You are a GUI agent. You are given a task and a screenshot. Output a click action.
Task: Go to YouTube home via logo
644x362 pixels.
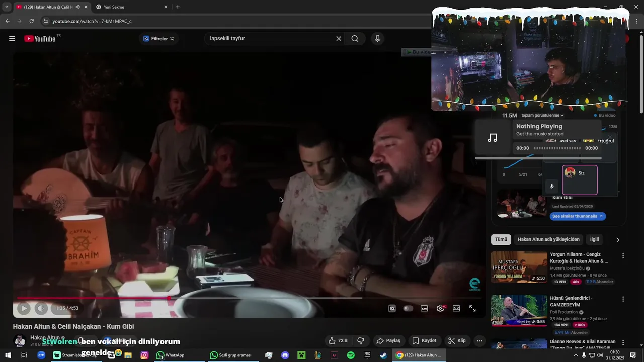(40, 39)
